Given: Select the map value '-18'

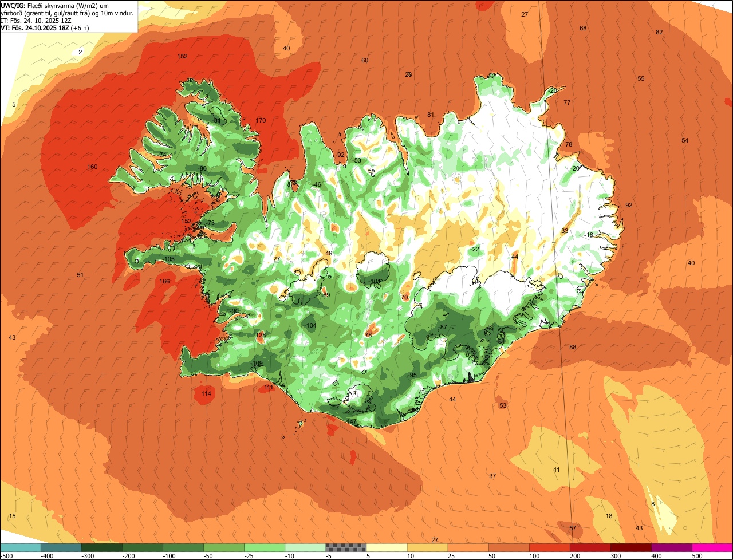Looking at the screenshot, I should coord(589,235).
